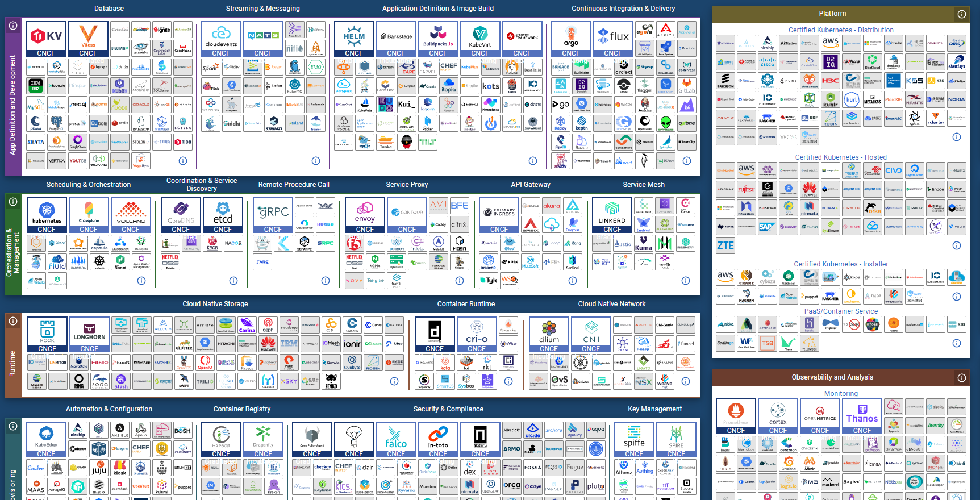Open the Falco security card
The width and height of the screenshot is (980, 500).
point(396,440)
